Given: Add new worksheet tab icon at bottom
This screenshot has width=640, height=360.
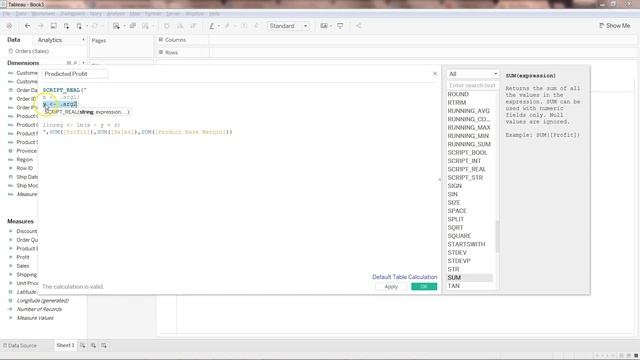Looking at the screenshot, I should pyautogui.click(x=82, y=345).
